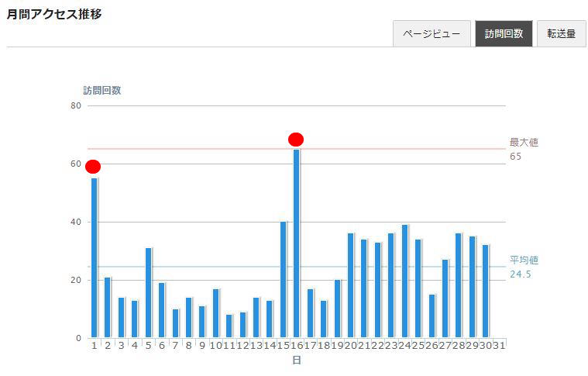Click the average value 24.5
Viewport: 588px width, 376px height.
[521, 274]
